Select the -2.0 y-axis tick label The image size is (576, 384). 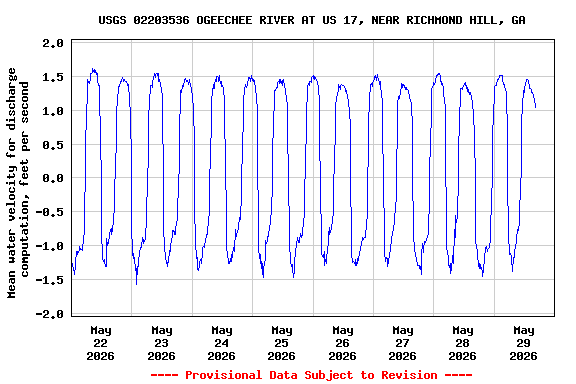pyautogui.click(x=50, y=314)
